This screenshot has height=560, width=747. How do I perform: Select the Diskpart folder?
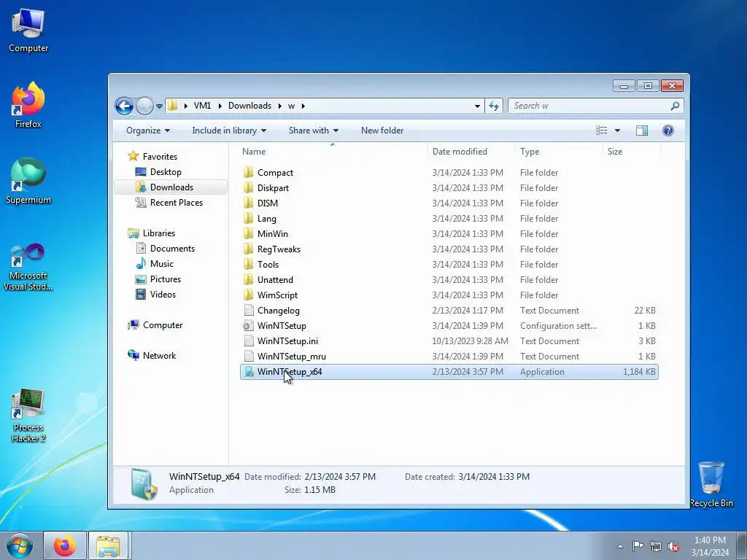tap(449, 187)
